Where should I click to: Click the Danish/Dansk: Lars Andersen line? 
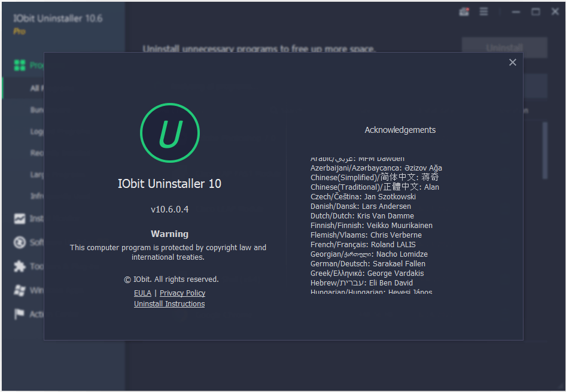click(361, 206)
